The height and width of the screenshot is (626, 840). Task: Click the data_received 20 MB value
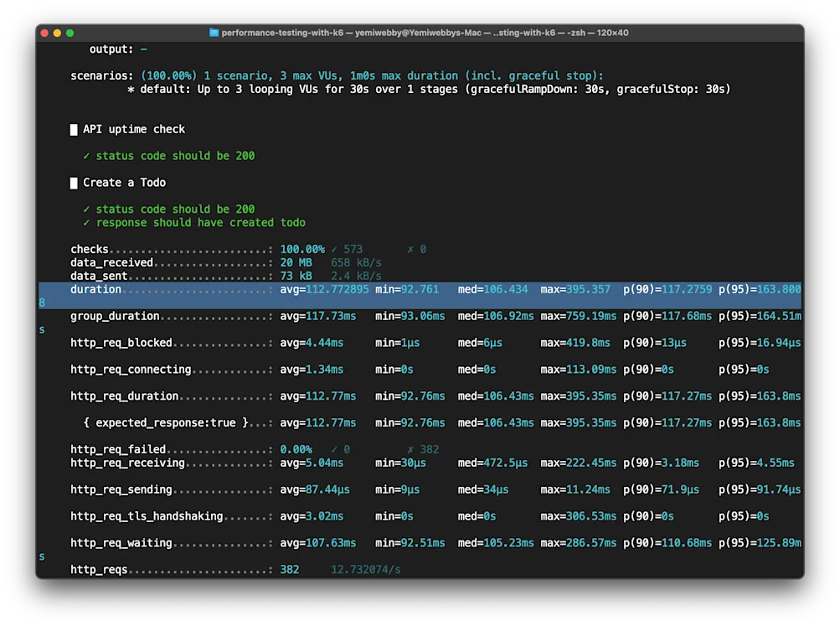click(x=296, y=263)
